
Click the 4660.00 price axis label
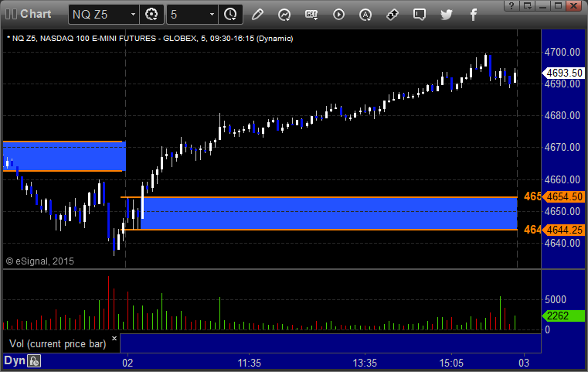pos(563,179)
